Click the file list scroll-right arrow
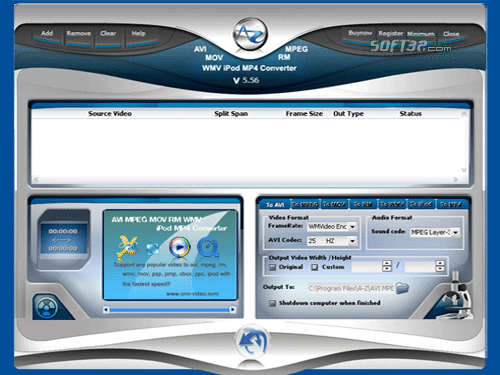 click(456, 179)
